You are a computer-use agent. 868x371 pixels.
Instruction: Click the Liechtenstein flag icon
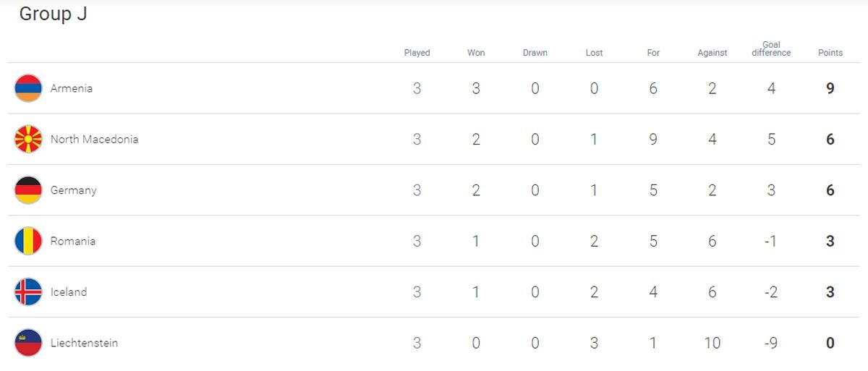coord(28,343)
